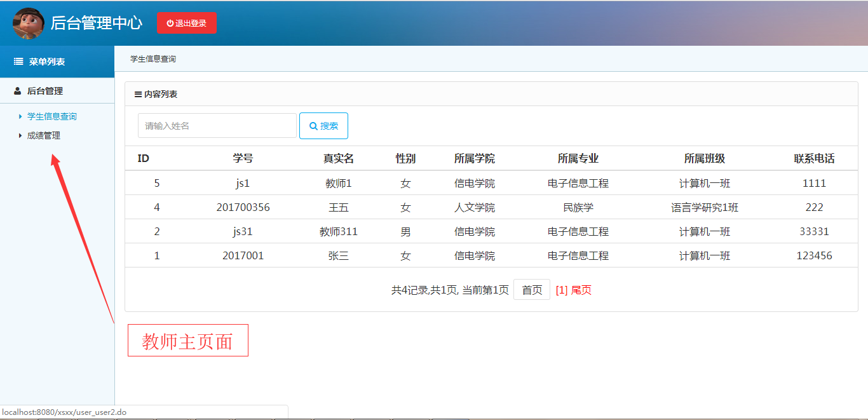Click the list icon beside 菜单列表
The width and height of the screenshot is (868, 420).
pos(19,62)
